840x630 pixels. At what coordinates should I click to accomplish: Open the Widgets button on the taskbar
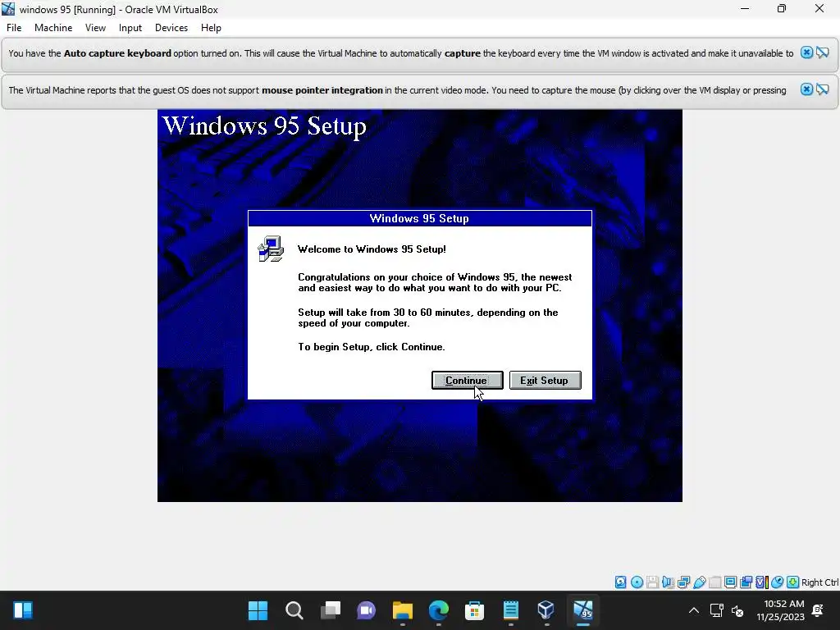pos(23,610)
